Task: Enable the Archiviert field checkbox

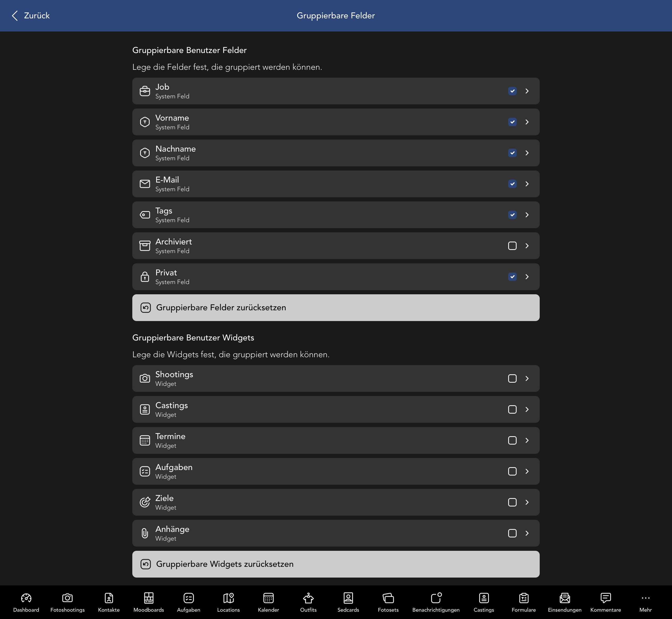Action: (512, 246)
